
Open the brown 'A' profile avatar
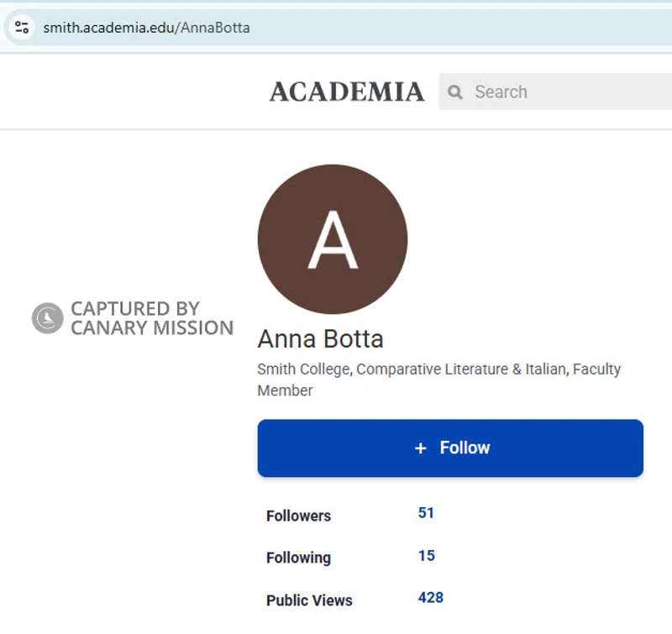[333, 239]
